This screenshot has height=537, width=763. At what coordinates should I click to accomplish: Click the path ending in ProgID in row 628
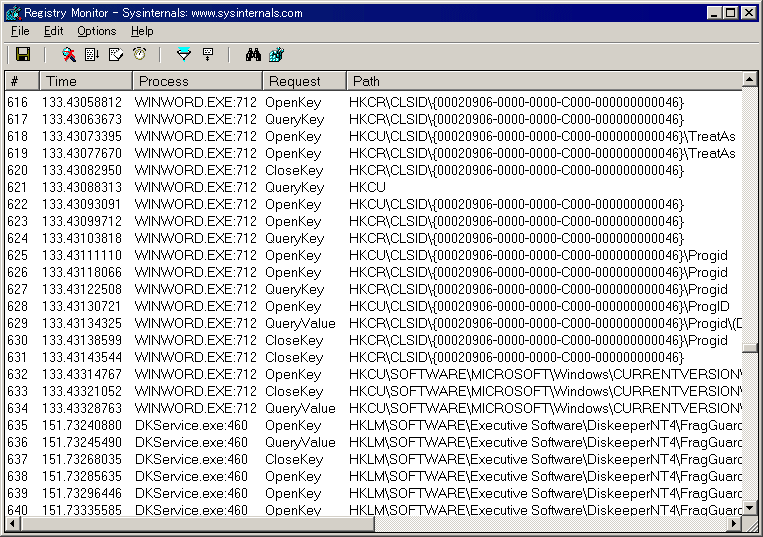[539, 306]
